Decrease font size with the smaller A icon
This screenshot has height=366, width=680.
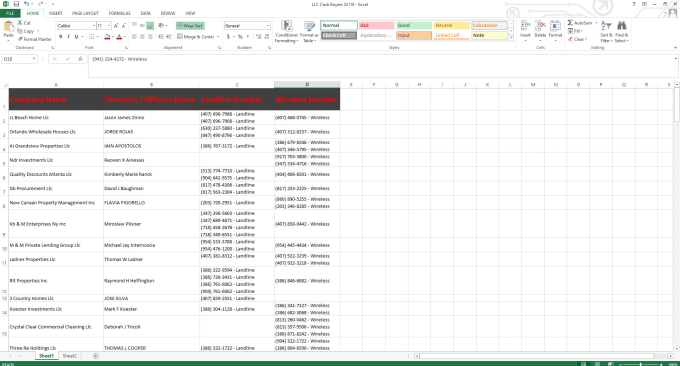(x=124, y=26)
